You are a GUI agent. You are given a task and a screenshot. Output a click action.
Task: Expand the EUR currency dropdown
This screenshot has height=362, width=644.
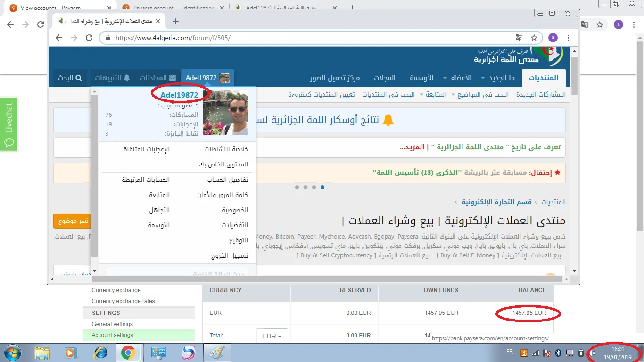point(272,336)
